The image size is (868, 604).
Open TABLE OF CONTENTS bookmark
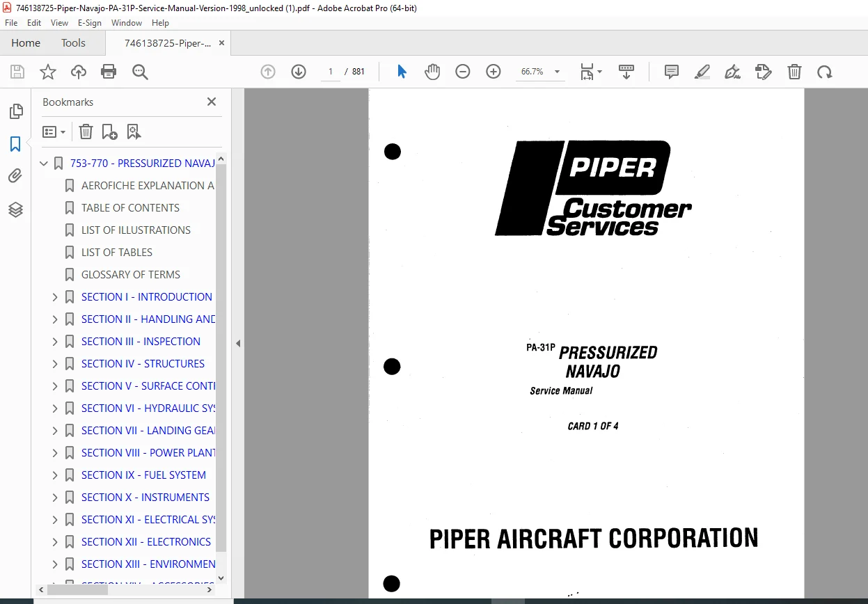[x=130, y=208]
